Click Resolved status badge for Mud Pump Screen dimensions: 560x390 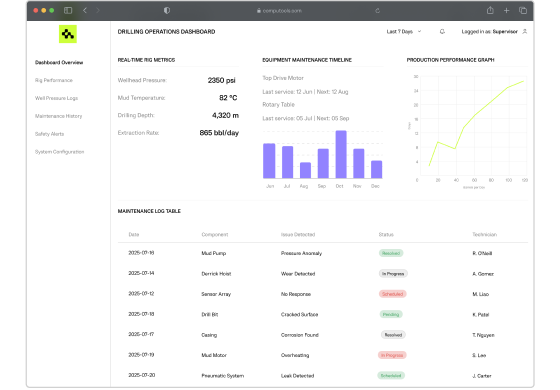tap(391, 253)
